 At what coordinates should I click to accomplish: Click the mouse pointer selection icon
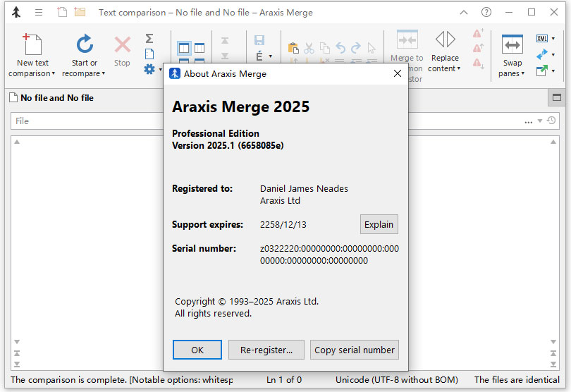point(371,48)
